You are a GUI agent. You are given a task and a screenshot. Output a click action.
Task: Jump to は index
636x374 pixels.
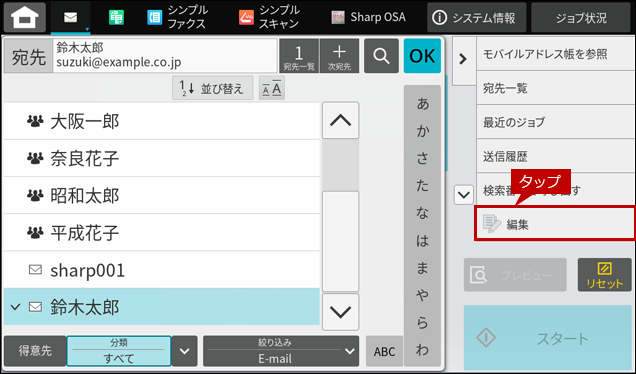(422, 241)
